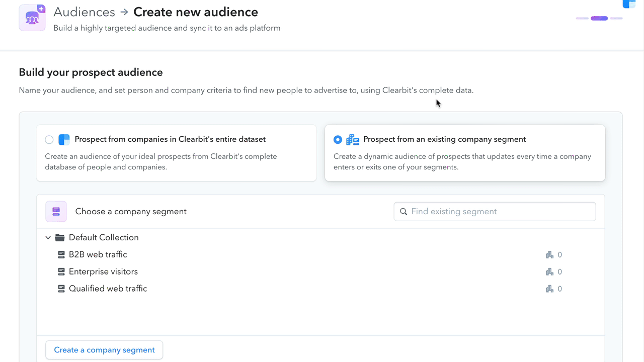Click the segment icon beside B2B web traffic

[x=61, y=254]
